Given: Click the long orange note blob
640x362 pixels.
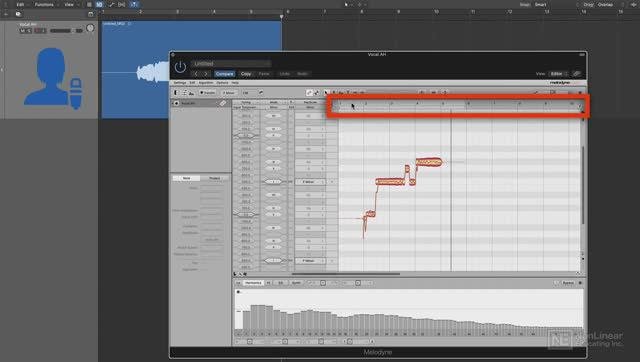Looking at the screenshot, I should click(390, 181).
